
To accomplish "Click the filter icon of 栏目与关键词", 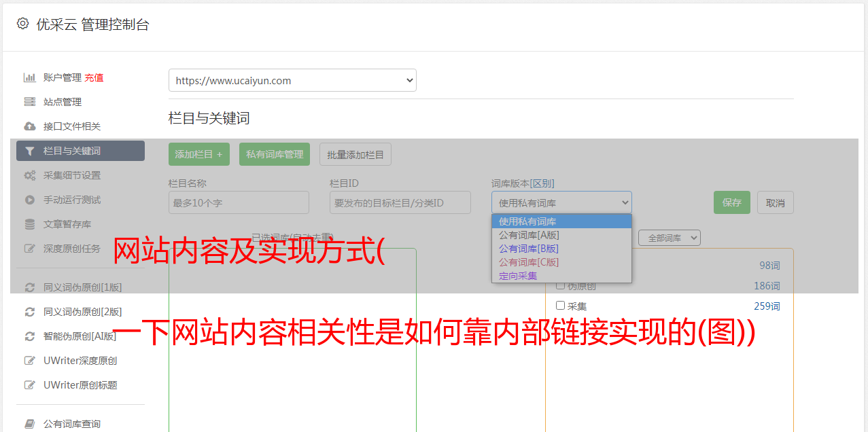I will [30, 151].
